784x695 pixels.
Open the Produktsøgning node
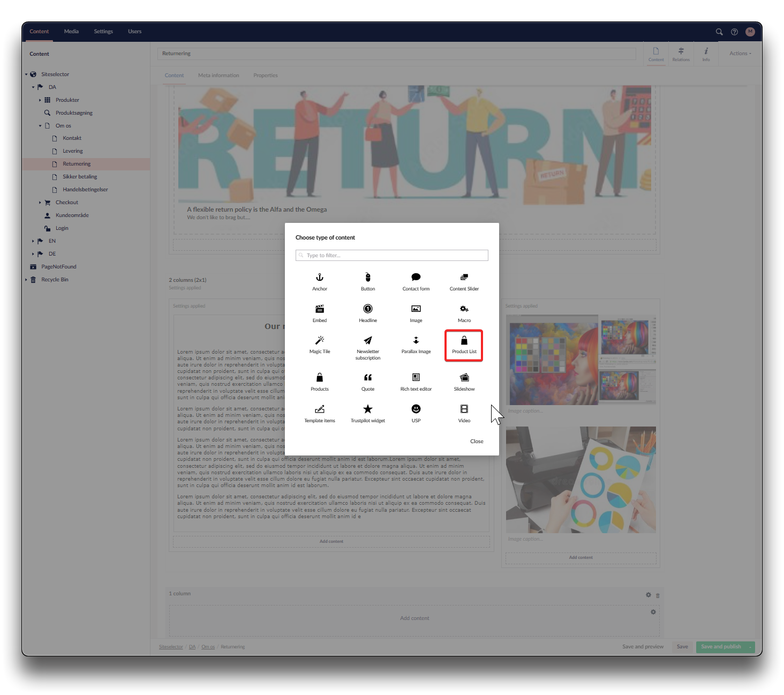(74, 113)
